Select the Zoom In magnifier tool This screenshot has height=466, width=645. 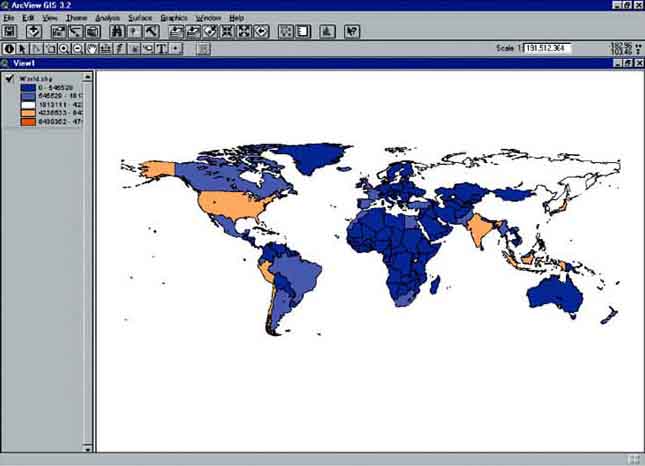tap(64, 48)
